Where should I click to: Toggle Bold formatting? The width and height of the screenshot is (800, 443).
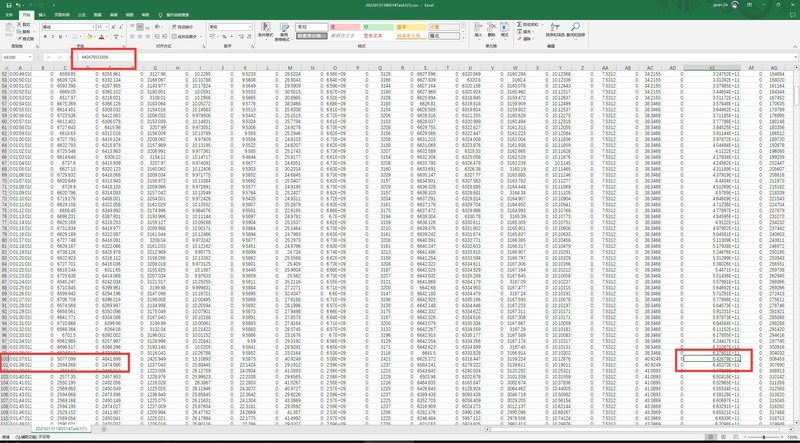46,37
